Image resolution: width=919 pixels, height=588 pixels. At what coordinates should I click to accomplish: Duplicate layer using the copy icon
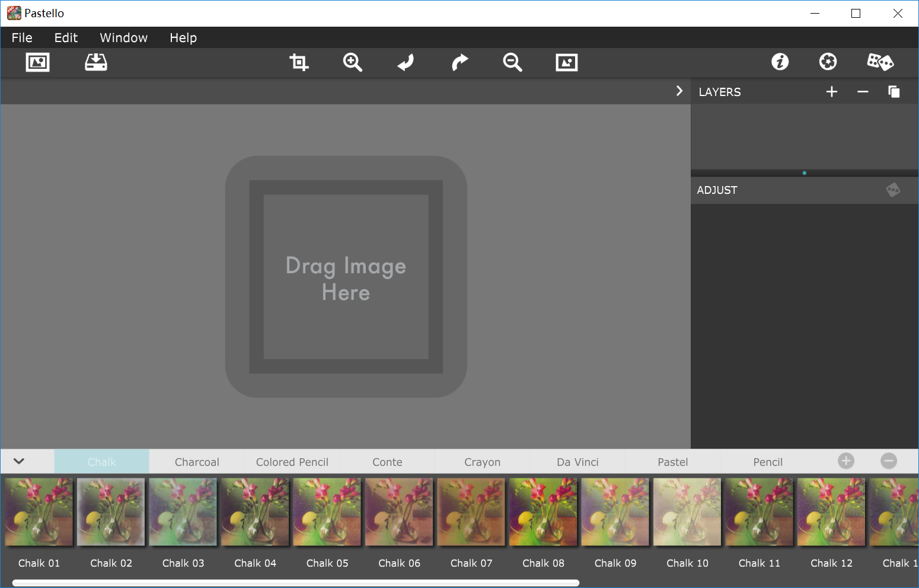[894, 91]
